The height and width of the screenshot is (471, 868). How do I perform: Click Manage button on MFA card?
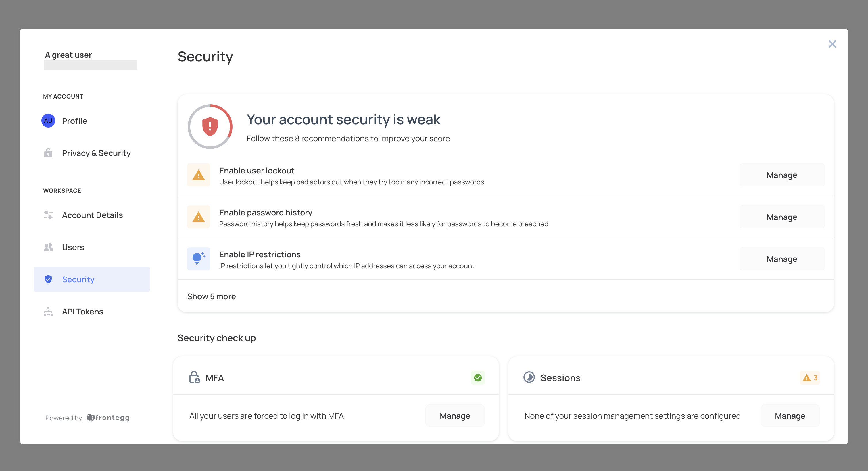pos(455,416)
